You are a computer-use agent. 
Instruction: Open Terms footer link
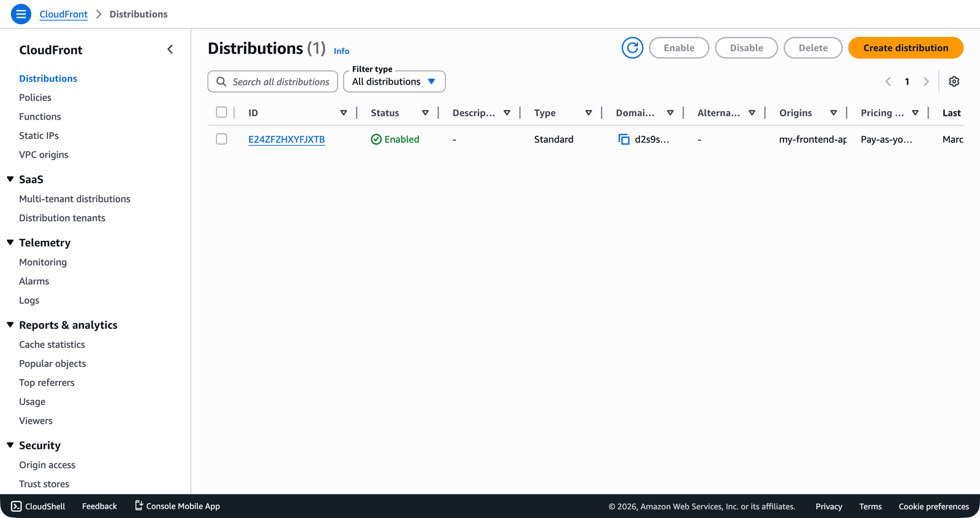870,506
